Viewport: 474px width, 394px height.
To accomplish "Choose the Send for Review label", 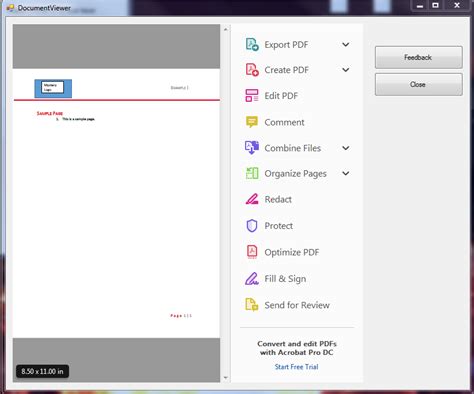I will (x=297, y=305).
